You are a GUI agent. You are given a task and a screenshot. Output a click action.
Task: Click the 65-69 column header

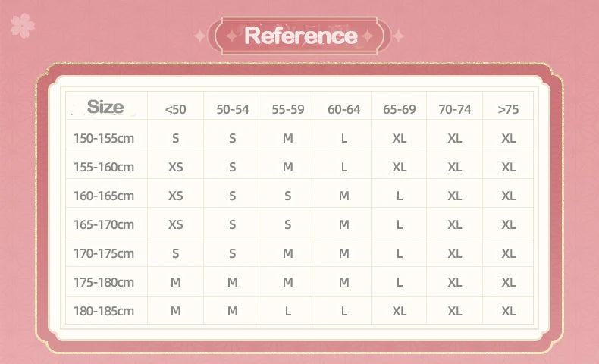pos(399,110)
